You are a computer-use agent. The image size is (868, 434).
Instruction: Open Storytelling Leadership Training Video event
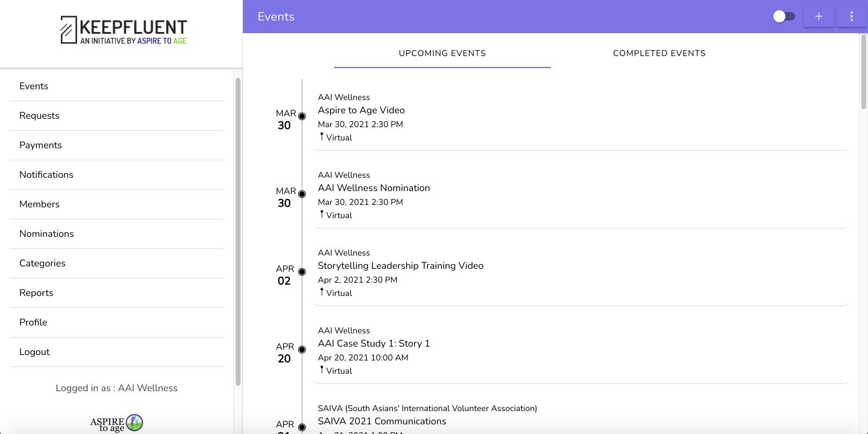click(580, 272)
